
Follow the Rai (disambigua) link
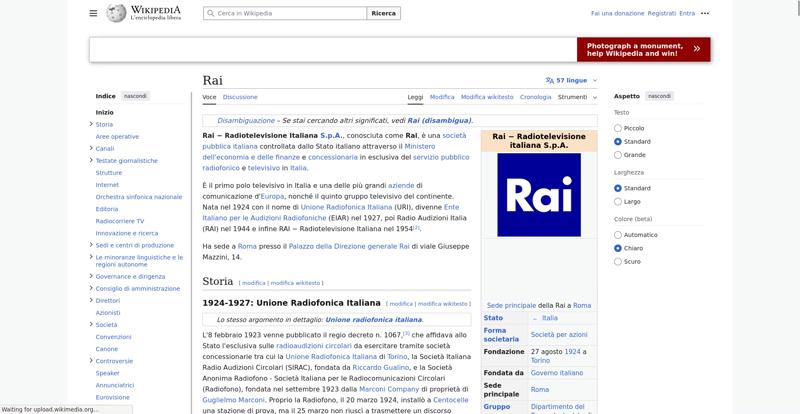[x=439, y=120]
